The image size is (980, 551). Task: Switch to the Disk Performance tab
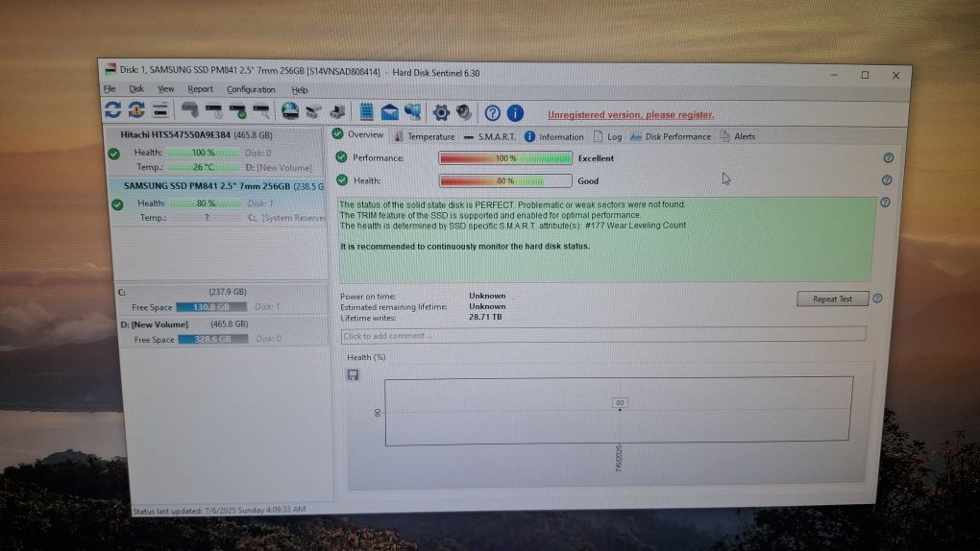point(671,136)
